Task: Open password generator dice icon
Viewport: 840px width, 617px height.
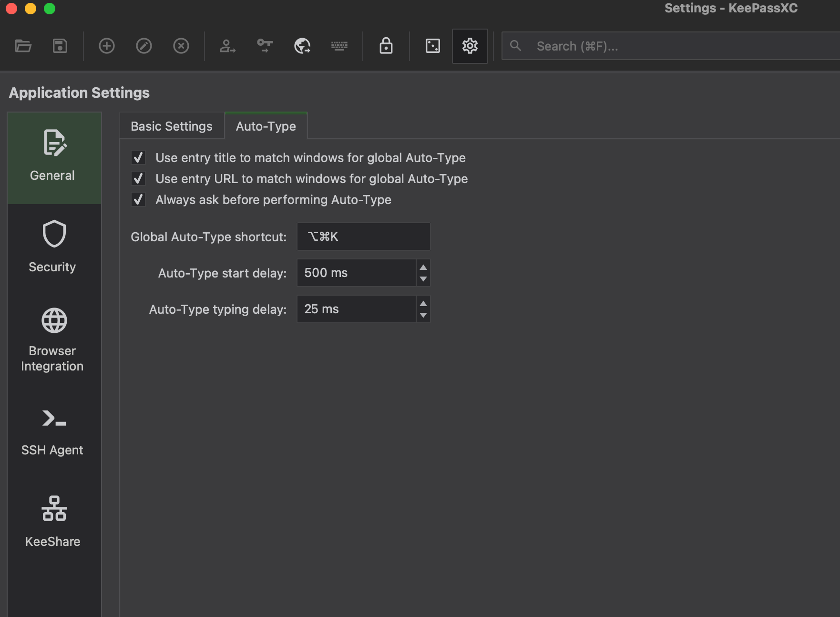Action: 432,46
